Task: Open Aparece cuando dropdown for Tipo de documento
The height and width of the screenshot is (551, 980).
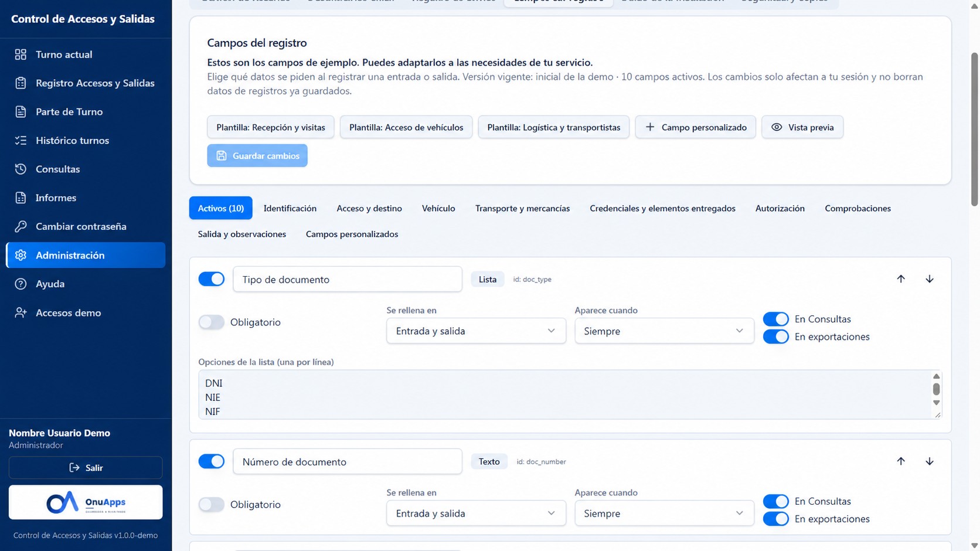Action: pyautogui.click(x=664, y=331)
